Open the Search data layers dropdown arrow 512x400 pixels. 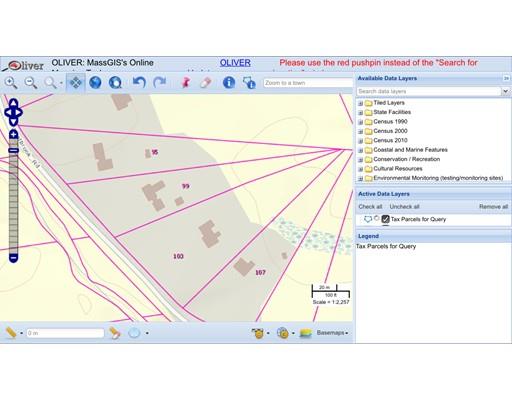(x=506, y=91)
